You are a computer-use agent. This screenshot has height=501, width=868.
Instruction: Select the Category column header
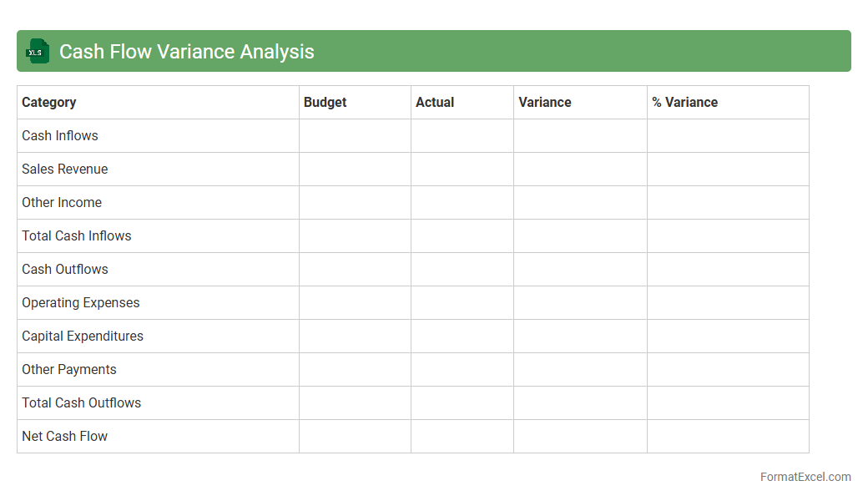49,102
